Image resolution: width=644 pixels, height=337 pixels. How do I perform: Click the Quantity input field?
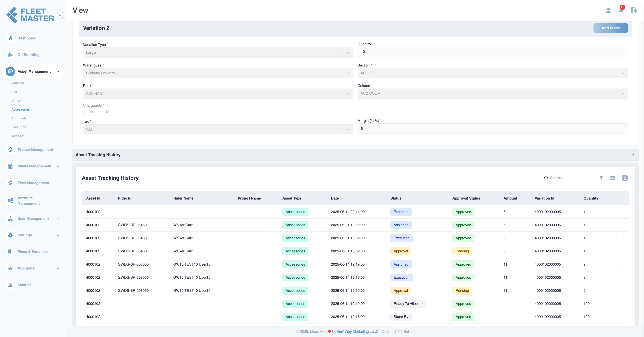coord(492,52)
